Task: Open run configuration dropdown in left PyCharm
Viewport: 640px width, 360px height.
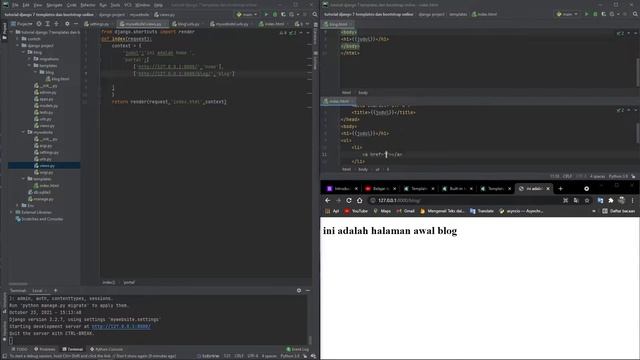Action: pos(247,14)
